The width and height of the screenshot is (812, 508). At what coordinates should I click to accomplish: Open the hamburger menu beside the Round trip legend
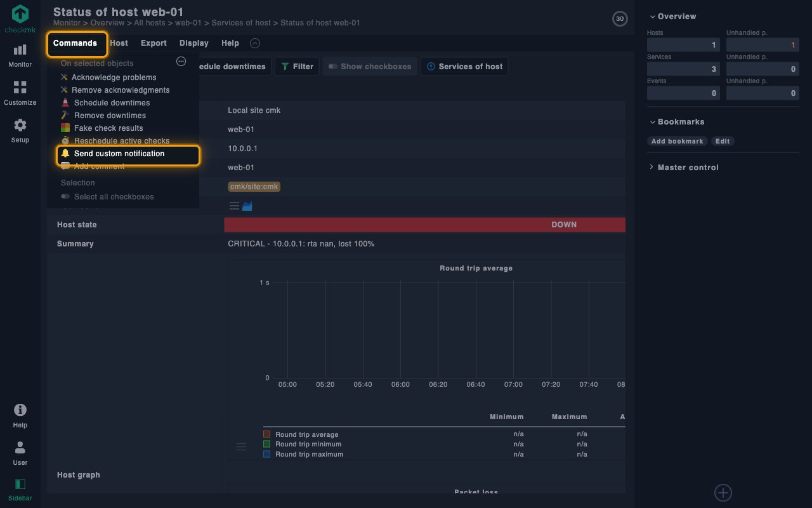click(x=241, y=447)
